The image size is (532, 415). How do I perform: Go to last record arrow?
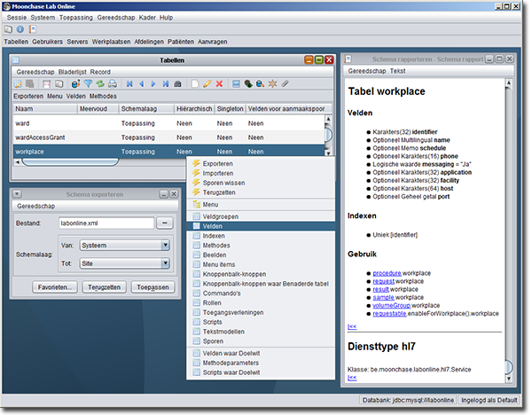click(x=166, y=84)
